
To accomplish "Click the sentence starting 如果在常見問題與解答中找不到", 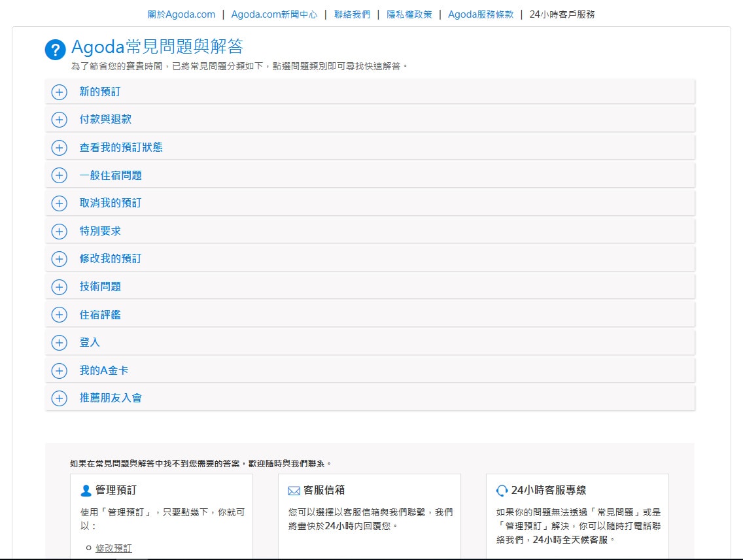I will click(x=200, y=463).
